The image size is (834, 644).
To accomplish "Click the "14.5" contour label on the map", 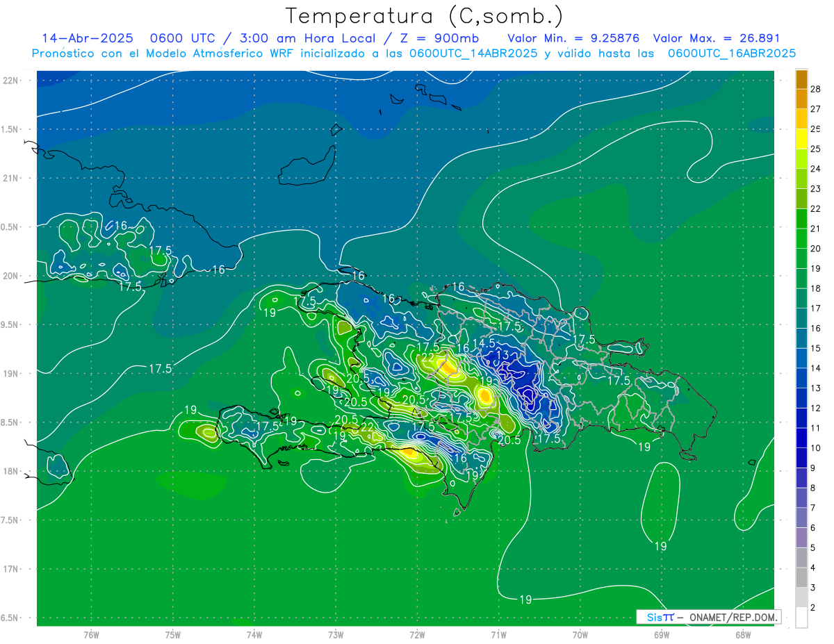I will (x=484, y=343).
